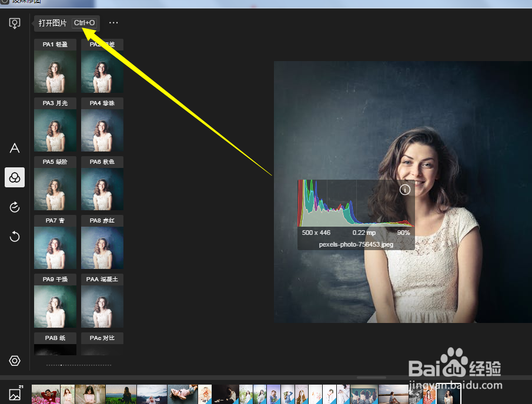The width and height of the screenshot is (532, 404).
Task: Choose the PAB 纸 filter
Action: 55,344
